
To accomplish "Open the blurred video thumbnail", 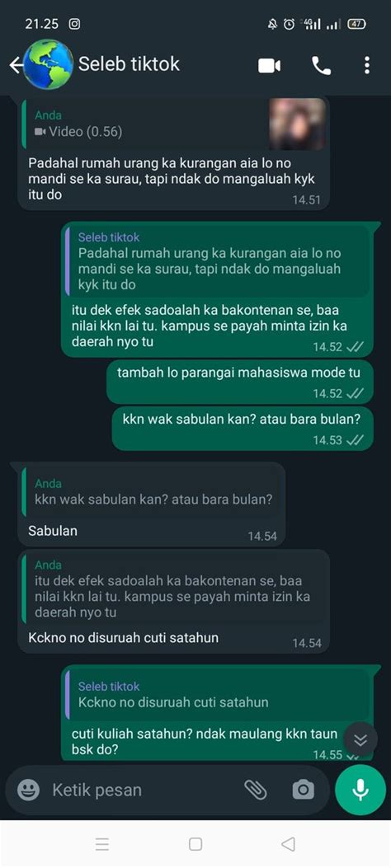I will pyautogui.click(x=297, y=124).
